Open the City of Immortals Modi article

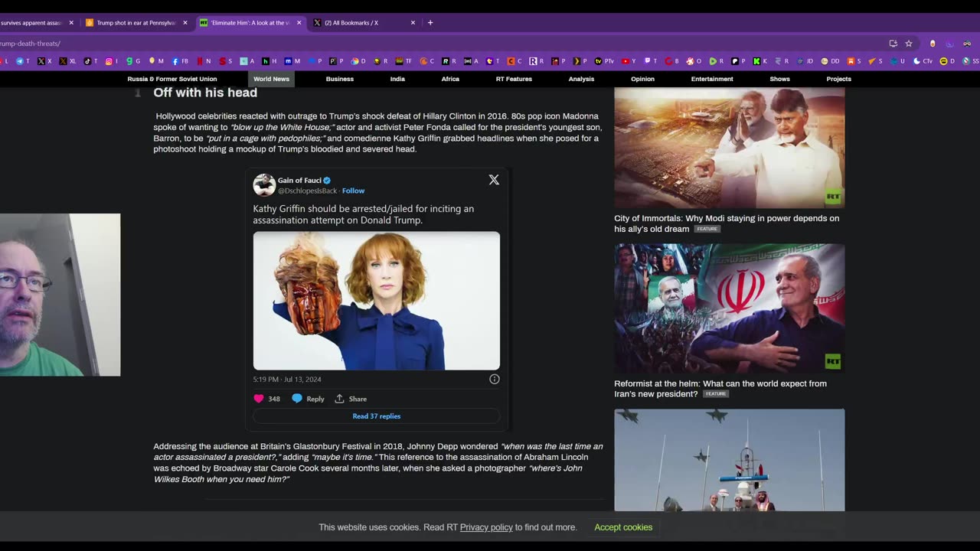[727, 223]
